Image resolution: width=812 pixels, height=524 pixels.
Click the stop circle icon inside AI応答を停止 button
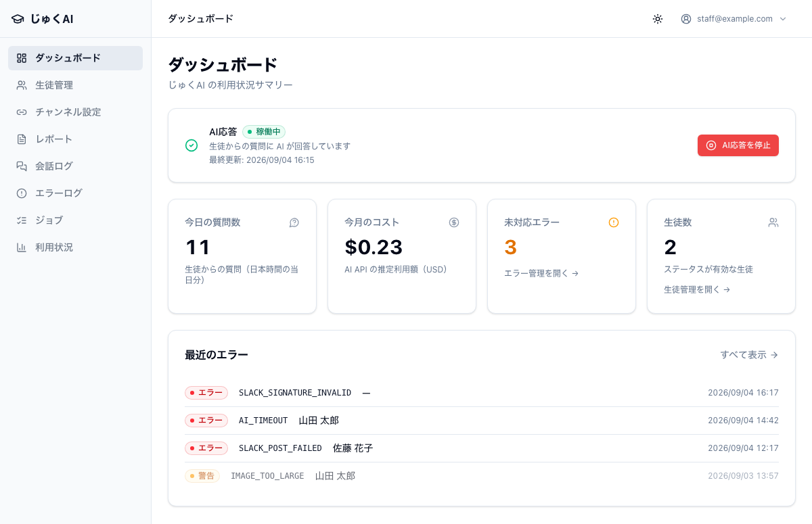(x=711, y=145)
